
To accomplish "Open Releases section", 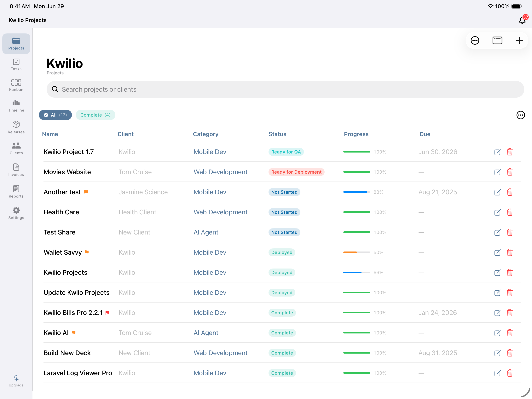I will (16, 127).
